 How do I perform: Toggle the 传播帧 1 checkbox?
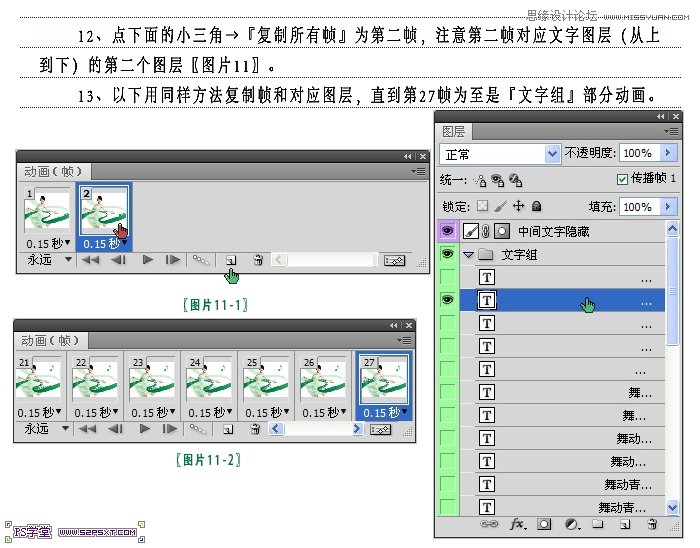622,179
